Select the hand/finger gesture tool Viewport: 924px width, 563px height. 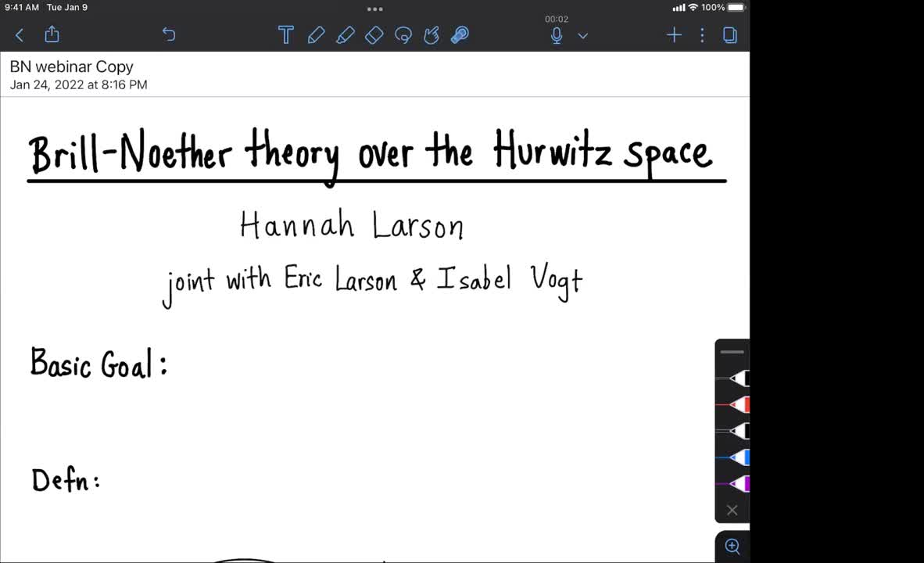(x=432, y=35)
